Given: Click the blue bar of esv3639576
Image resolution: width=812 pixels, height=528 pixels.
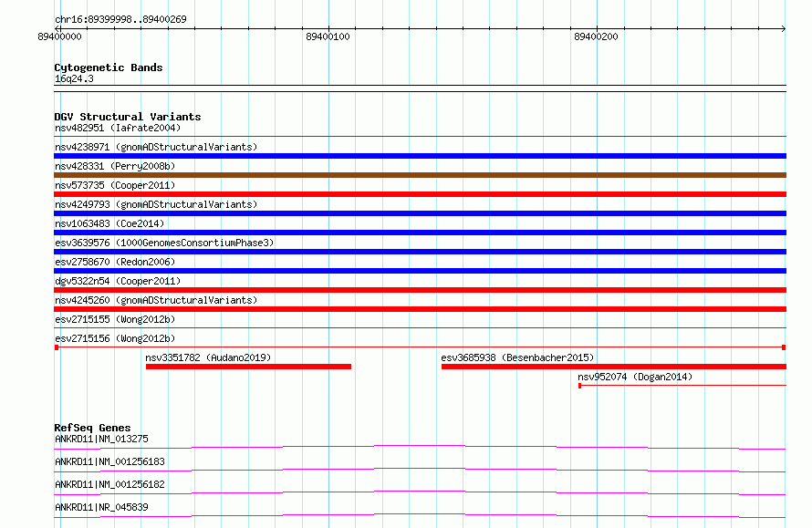Looking at the screenshot, I should click(x=420, y=252).
